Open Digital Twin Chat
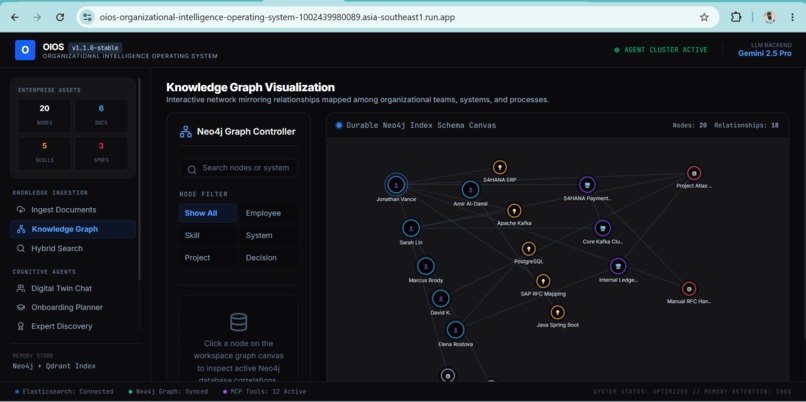This screenshot has width=806, height=402. tap(72, 288)
